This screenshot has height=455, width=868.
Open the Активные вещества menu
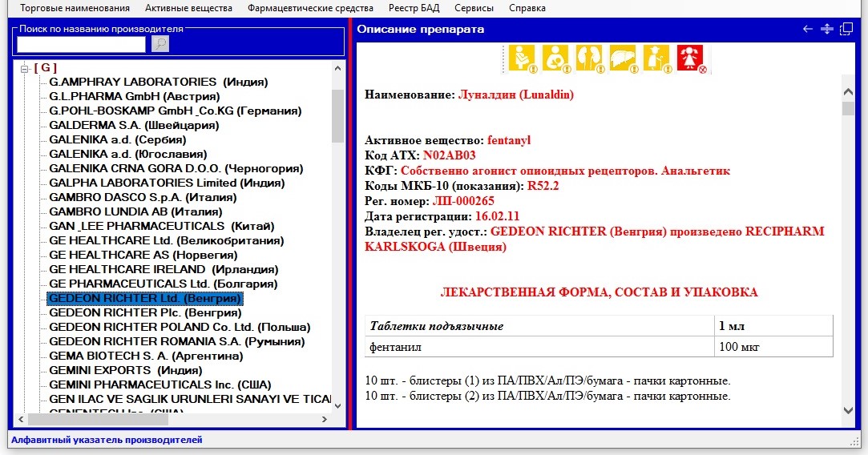coord(188,8)
